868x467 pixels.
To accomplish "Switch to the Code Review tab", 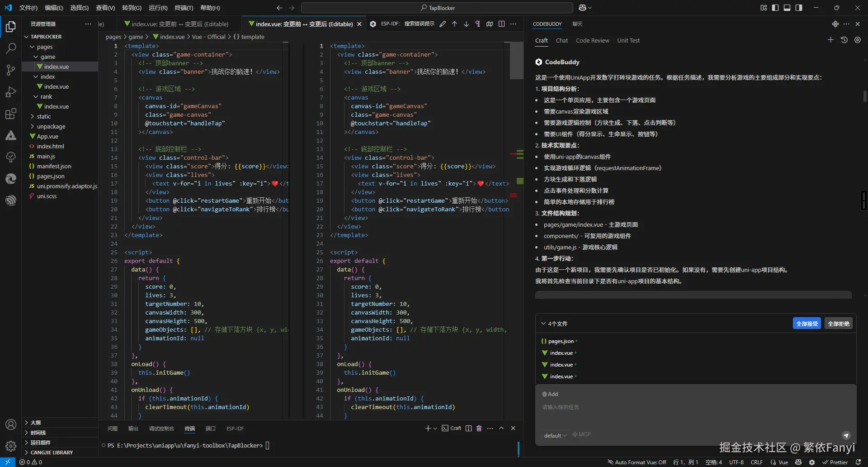I will pyautogui.click(x=592, y=40).
